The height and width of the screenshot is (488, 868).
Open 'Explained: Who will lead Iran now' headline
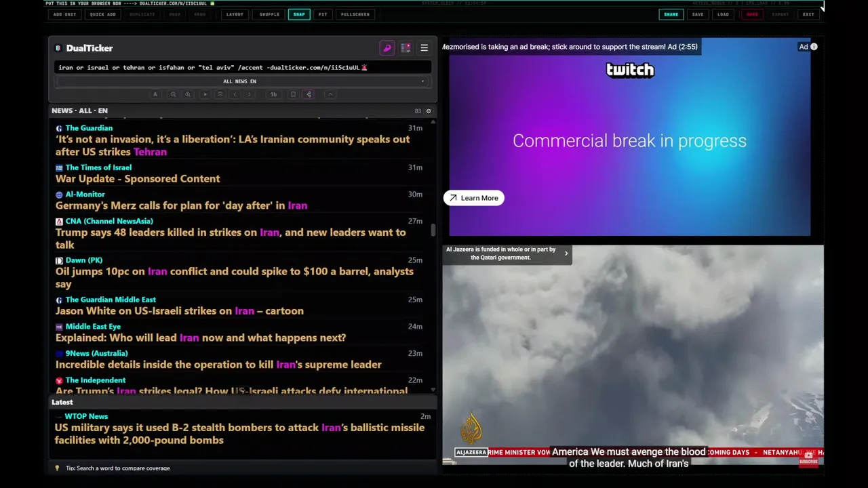pyautogui.click(x=201, y=338)
